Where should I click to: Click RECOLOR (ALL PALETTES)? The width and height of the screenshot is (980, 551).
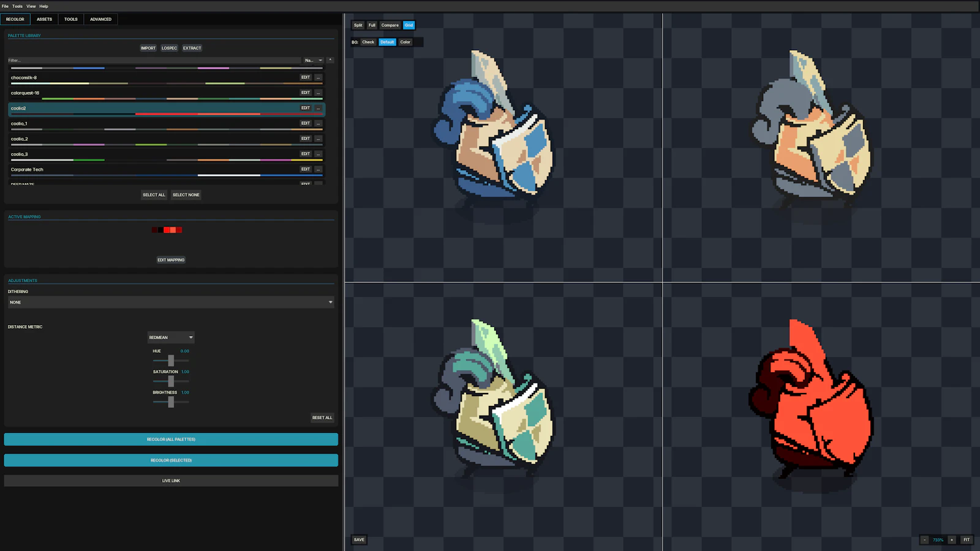[171, 440]
